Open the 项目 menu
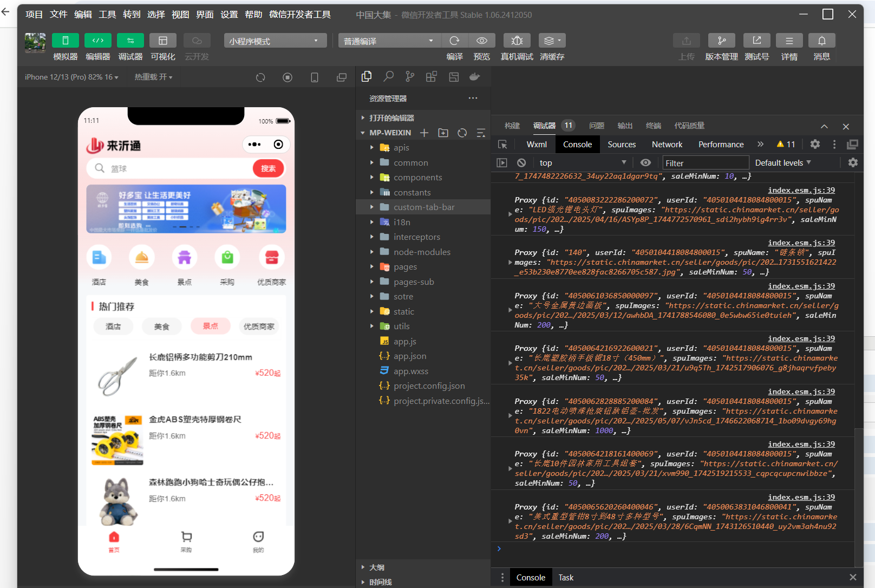 pyautogui.click(x=34, y=15)
